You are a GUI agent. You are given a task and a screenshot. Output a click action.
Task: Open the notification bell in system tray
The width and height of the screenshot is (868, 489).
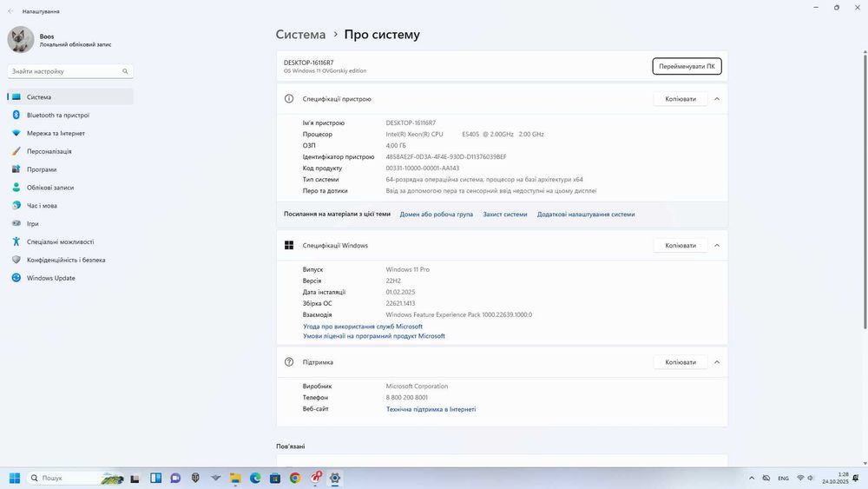(x=856, y=478)
